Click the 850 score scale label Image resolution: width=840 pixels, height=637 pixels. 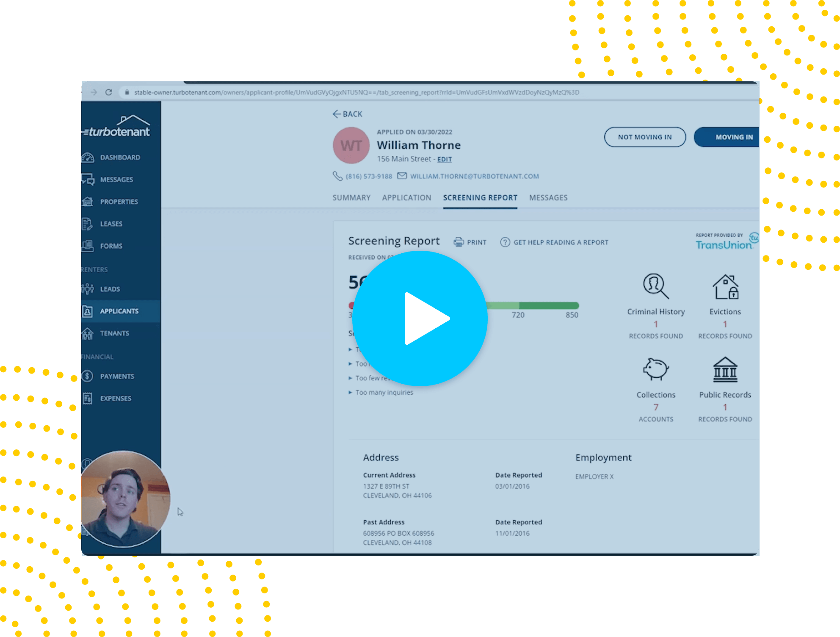point(572,315)
